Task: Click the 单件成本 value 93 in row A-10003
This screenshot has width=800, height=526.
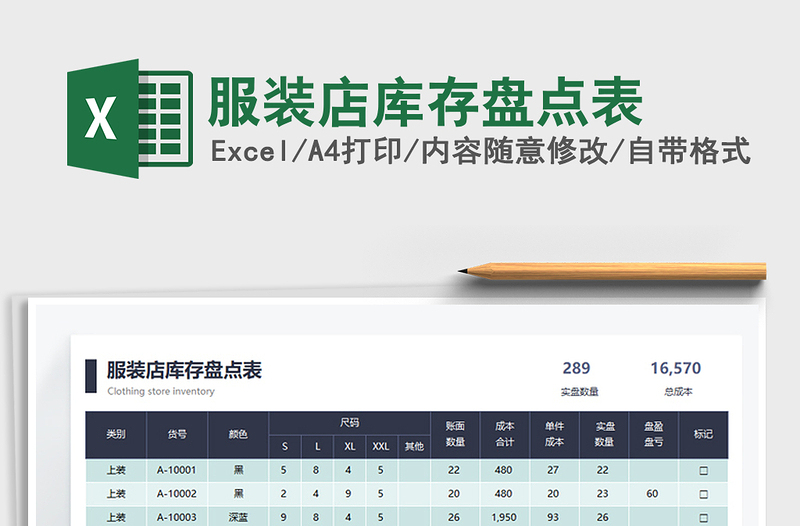Action: point(553,517)
